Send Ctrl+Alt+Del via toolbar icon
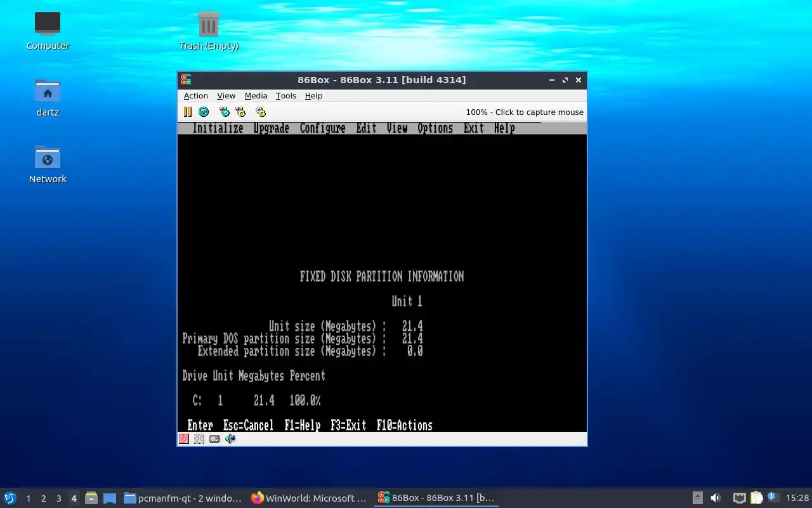 coord(225,112)
